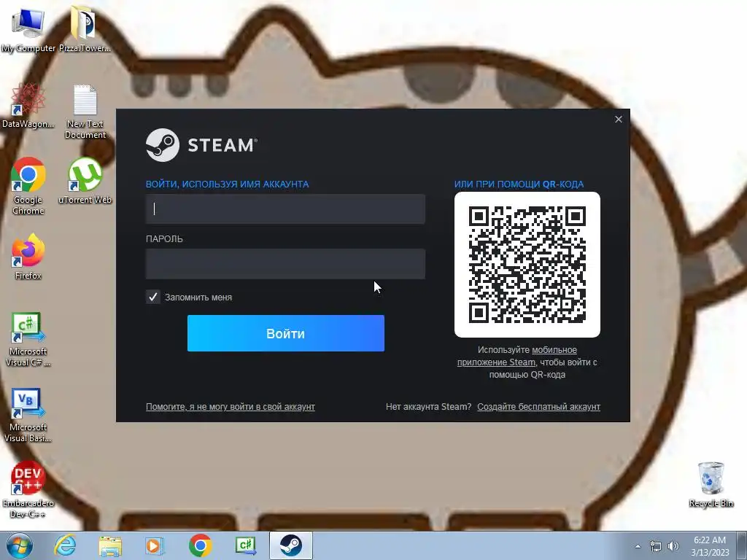Select the Firefox desktop shortcut
This screenshot has width=747, height=560.
click(x=28, y=256)
